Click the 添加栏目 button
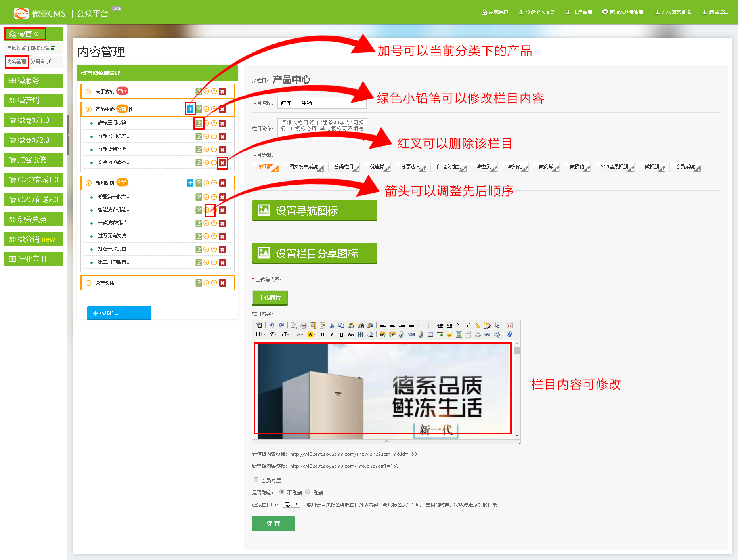738x560 pixels. click(119, 313)
